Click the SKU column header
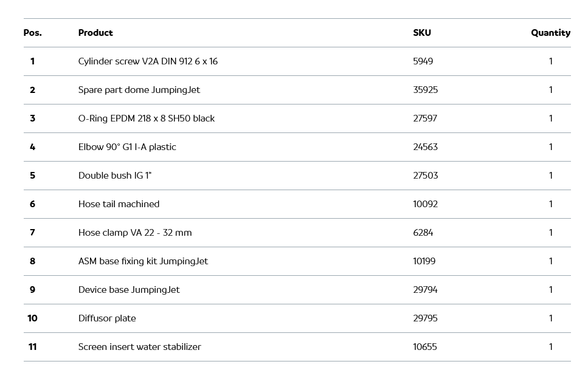 pyautogui.click(x=421, y=33)
